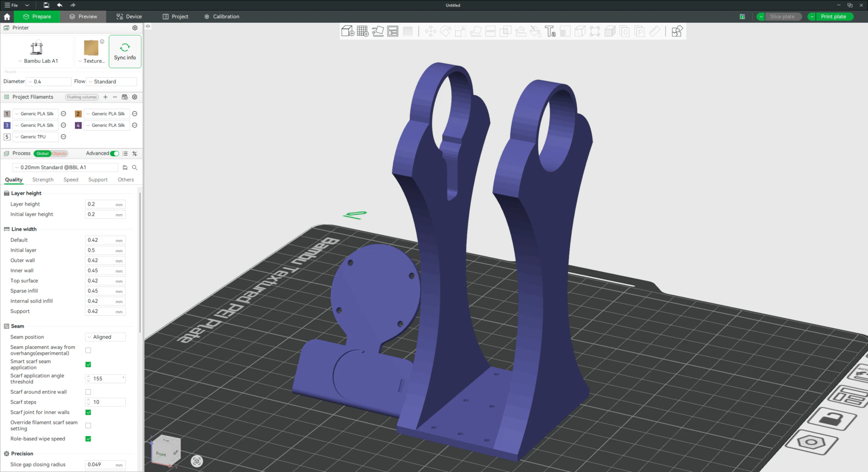
Task: Enable Seam placement away from overhangs checkbox
Action: [x=88, y=350]
